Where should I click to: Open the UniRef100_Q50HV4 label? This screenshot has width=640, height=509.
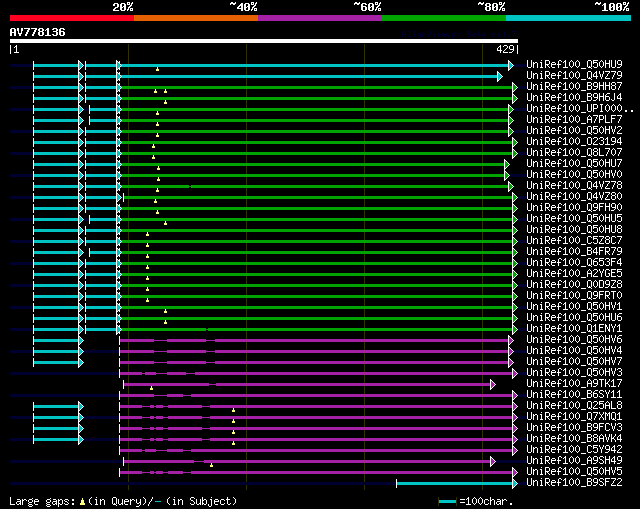pyautogui.click(x=574, y=351)
